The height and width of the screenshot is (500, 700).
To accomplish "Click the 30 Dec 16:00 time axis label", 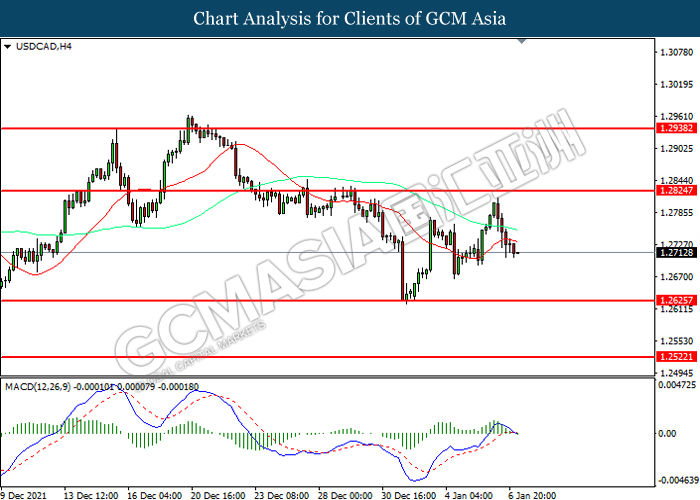I will 408,496.
